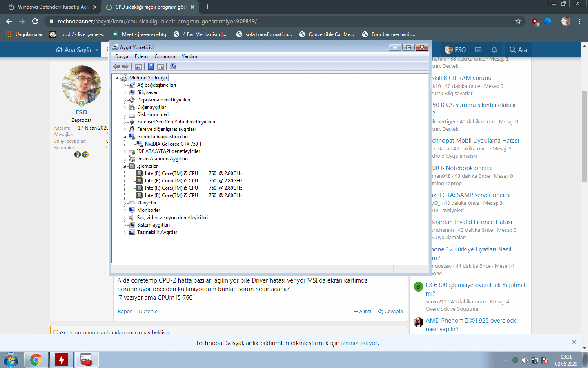Screen dimensions: 588x368
Task: Open the Ara search box in forum header
Action: (x=518, y=50)
